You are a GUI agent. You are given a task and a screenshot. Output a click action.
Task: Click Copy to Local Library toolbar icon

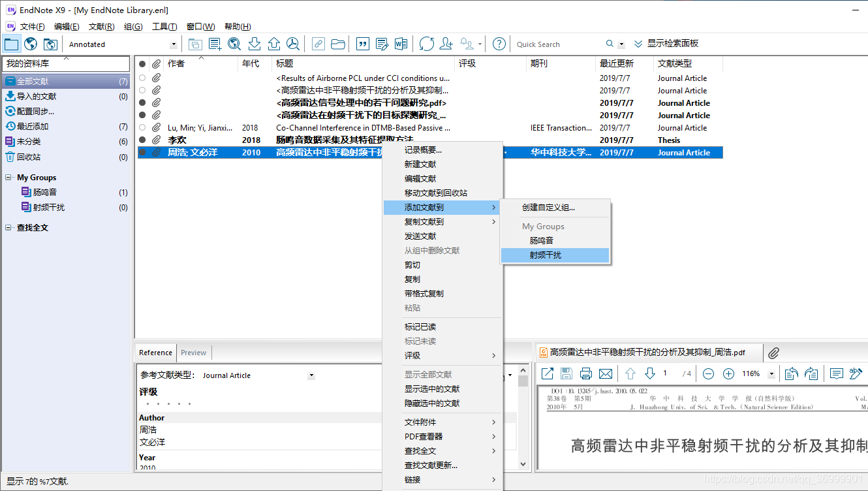(195, 44)
